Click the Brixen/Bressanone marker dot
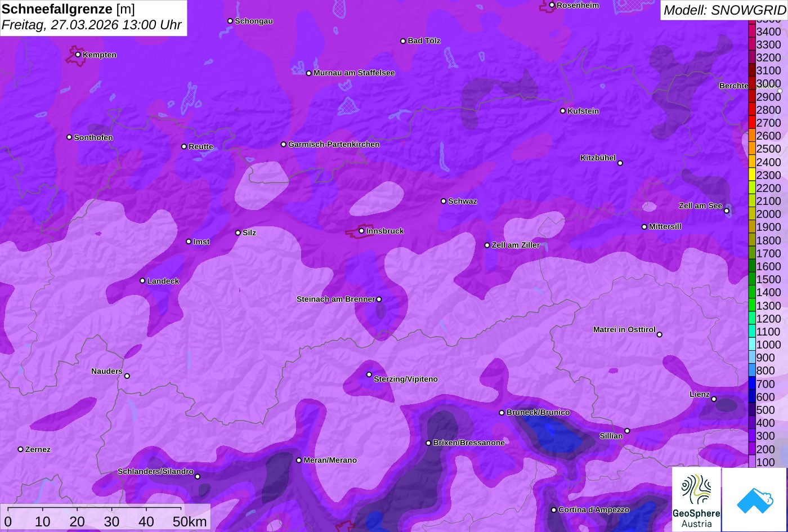Image resolution: width=788 pixels, height=532 pixels. (428, 443)
